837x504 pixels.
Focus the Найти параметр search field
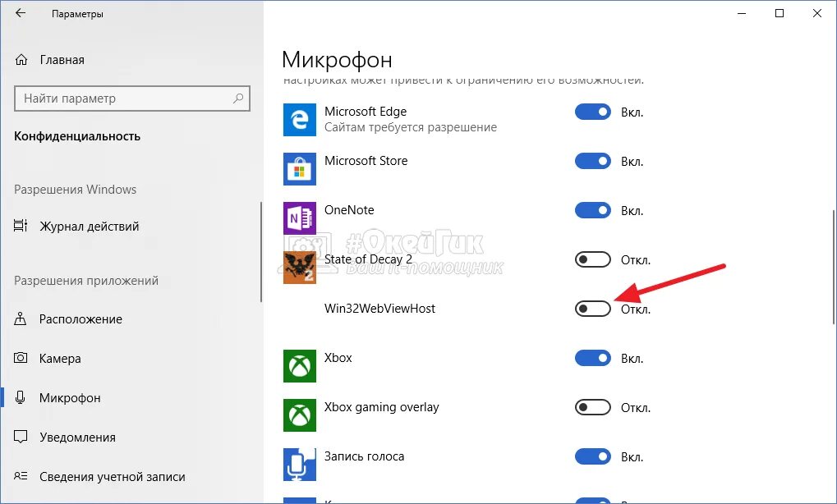click(132, 99)
